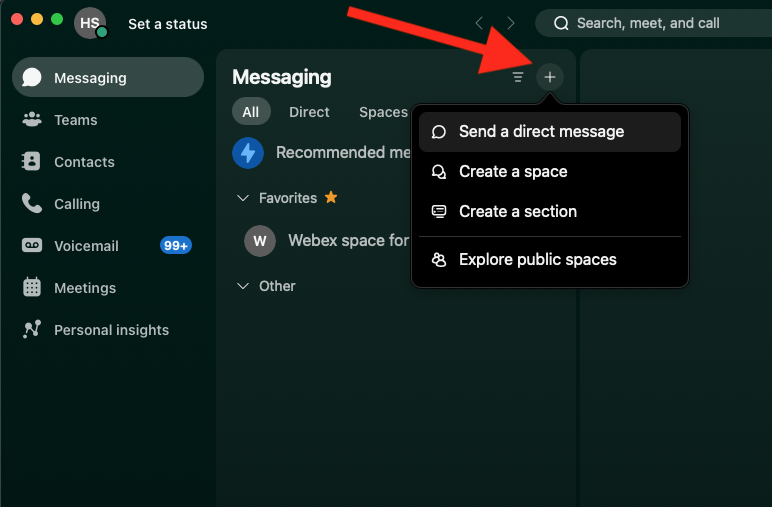The image size is (772, 507).
Task: Choose Create a section
Action: point(517,212)
